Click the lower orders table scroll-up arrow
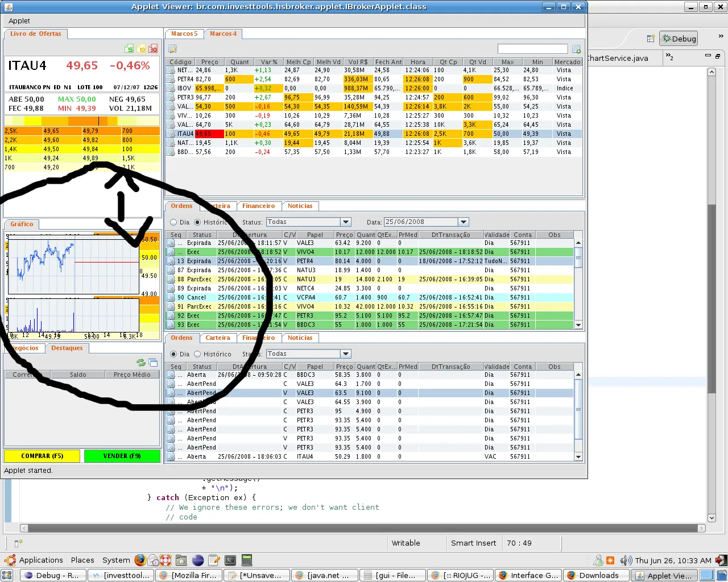Image resolution: width=728 pixels, height=582 pixels. coord(578,375)
